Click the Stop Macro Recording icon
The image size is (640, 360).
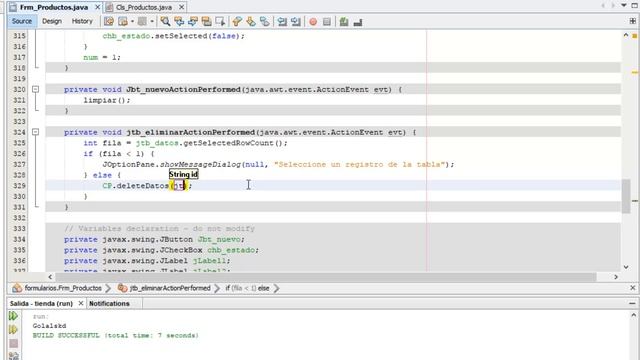(327, 22)
